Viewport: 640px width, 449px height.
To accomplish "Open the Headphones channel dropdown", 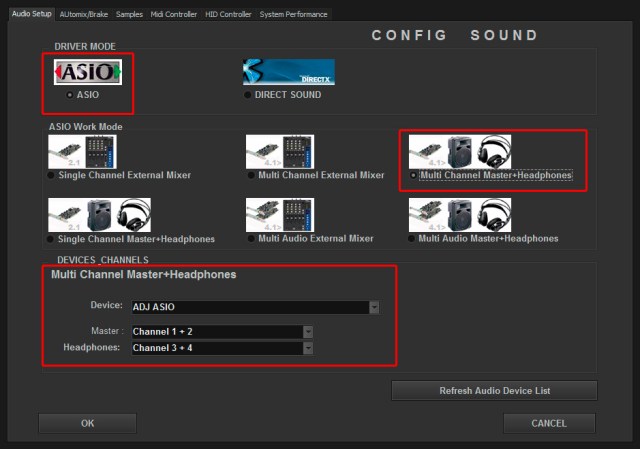I will coord(308,348).
